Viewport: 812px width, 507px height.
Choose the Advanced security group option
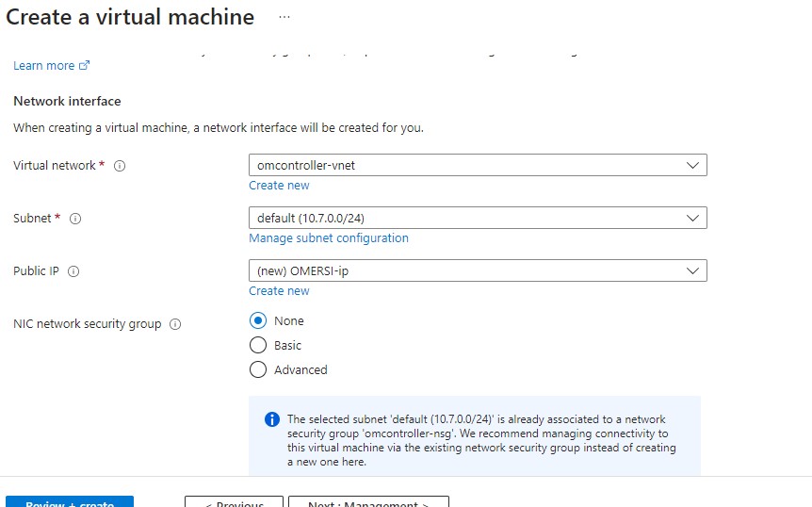coord(258,369)
